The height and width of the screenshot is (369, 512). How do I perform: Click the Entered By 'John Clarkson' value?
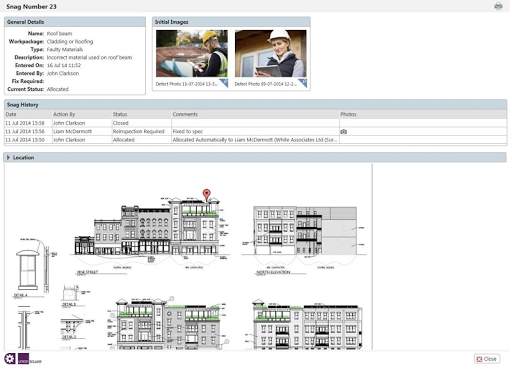click(x=63, y=73)
